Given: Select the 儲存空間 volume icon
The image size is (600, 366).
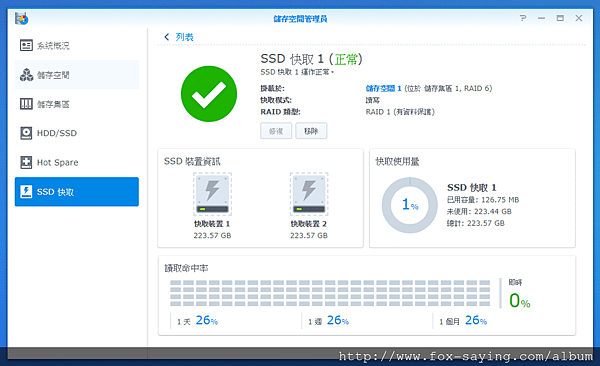Looking at the screenshot, I should (x=26, y=75).
